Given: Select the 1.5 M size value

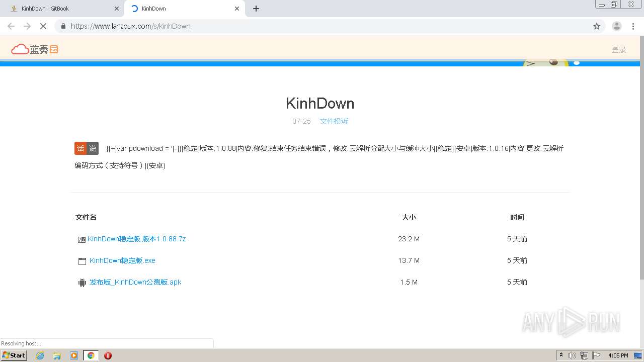Looking at the screenshot, I should pos(409,282).
